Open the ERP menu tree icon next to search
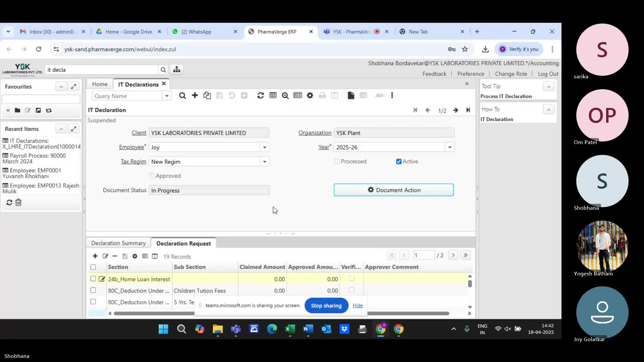The height and width of the screenshot is (362, 644). click(177, 70)
